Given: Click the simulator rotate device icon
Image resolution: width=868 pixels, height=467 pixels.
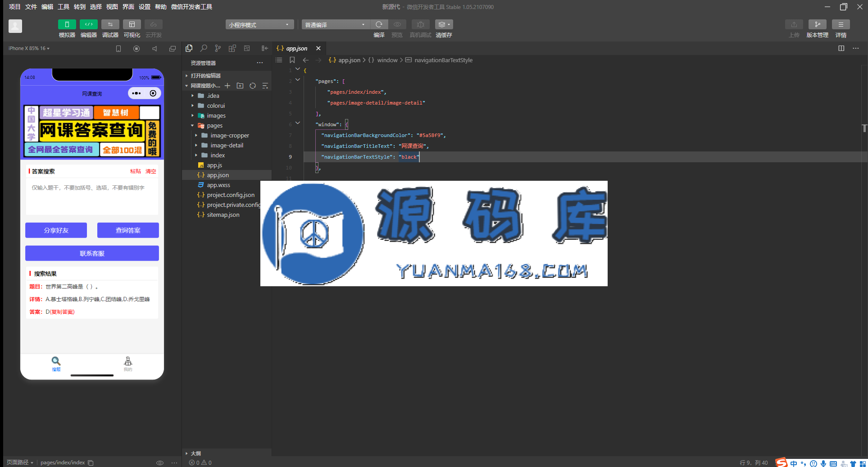Looking at the screenshot, I should coord(118,49).
